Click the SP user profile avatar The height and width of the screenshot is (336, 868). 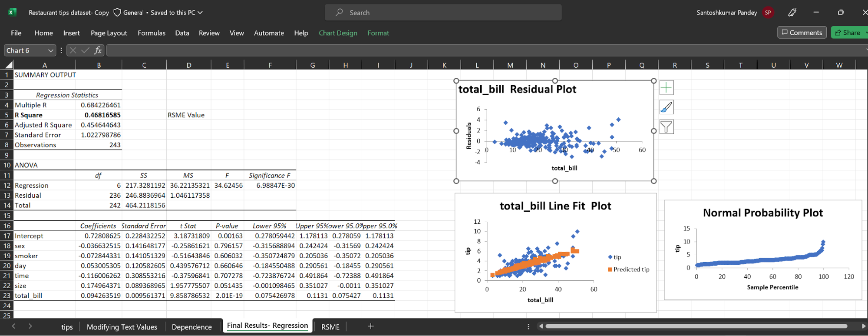[x=768, y=13]
